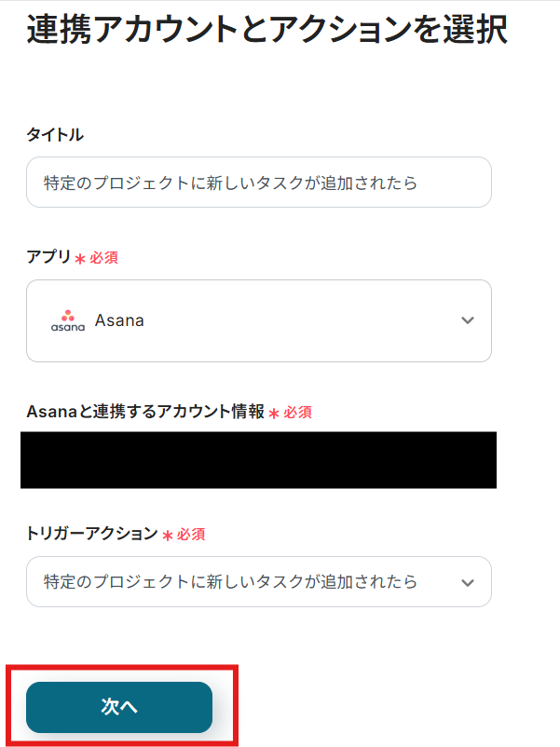Open the トリガーアクション dropdown box
The image size is (560, 747).
click(x=259, y=582)
